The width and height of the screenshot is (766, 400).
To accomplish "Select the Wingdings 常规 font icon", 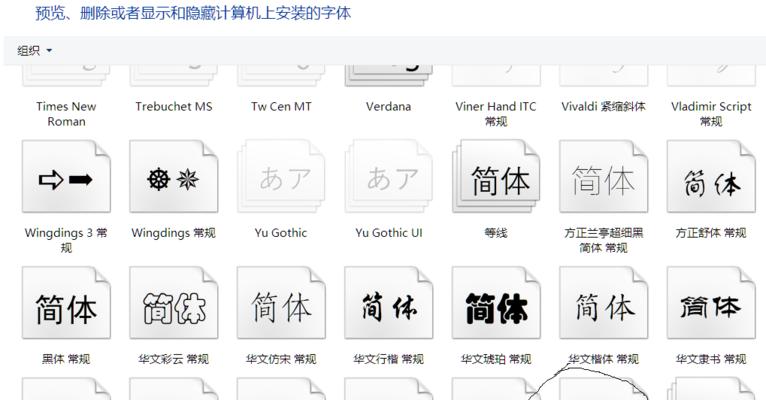I will 174,176.
